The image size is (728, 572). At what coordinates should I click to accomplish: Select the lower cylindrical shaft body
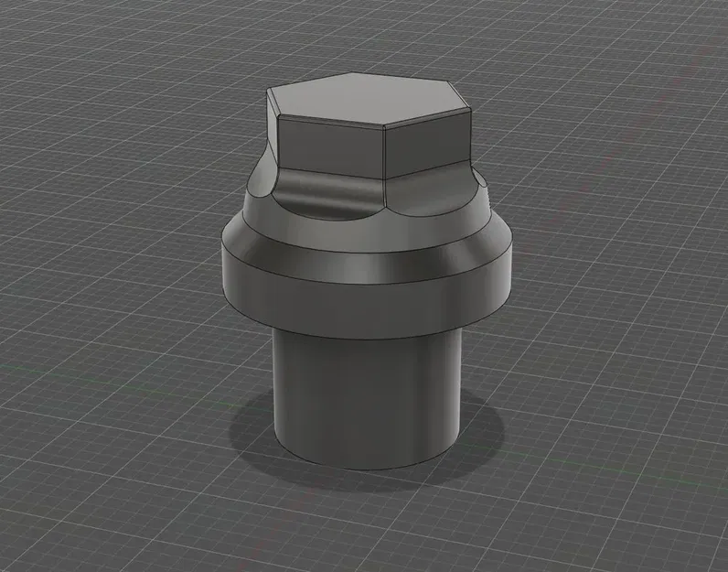367,402
